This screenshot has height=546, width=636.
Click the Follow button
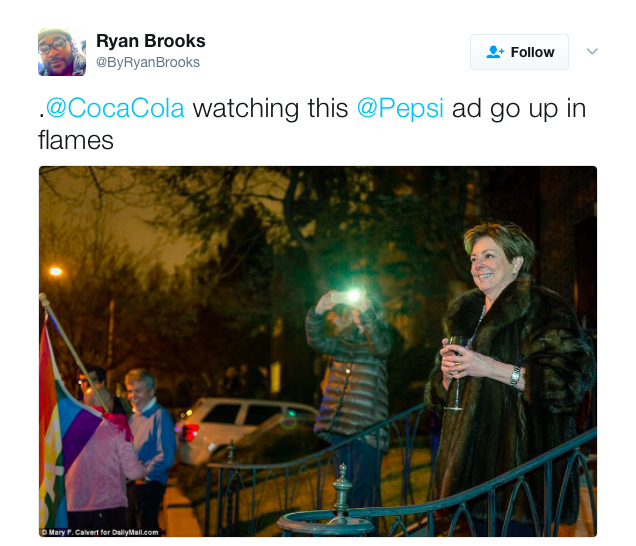tap(519, 52)
